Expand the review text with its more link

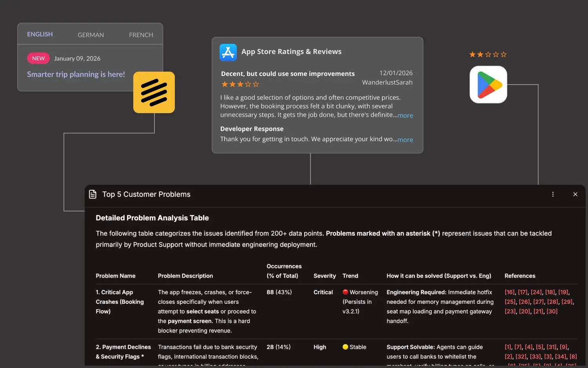pos(405,115)
